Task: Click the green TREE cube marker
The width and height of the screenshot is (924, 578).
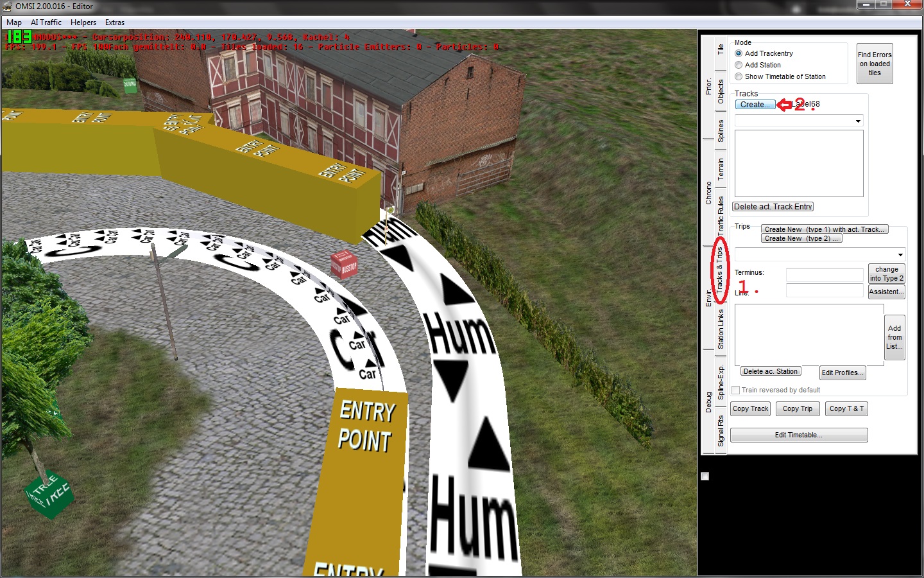Action: pyautogui.click(x=49, y=494)
